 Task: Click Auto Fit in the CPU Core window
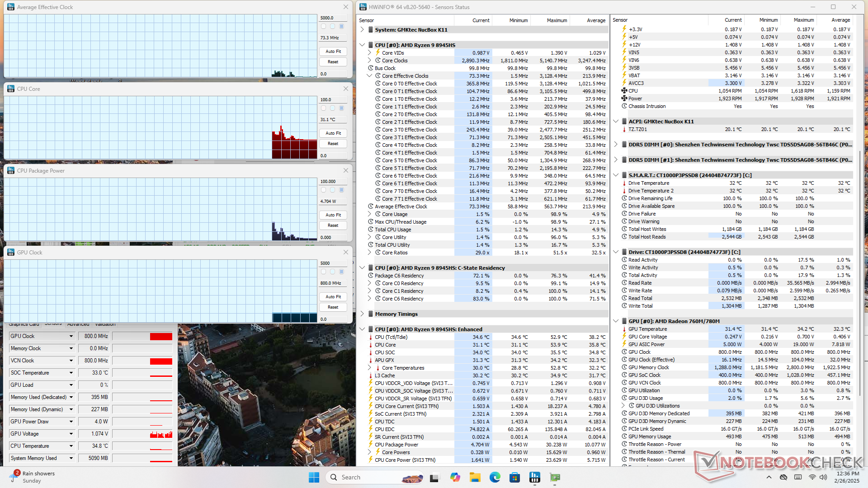(x=333, y=133)
